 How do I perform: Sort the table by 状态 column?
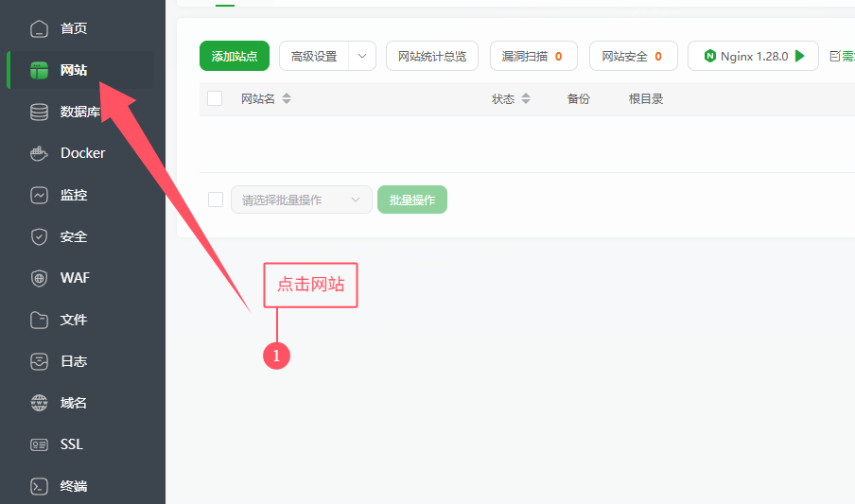pos(526,98)
